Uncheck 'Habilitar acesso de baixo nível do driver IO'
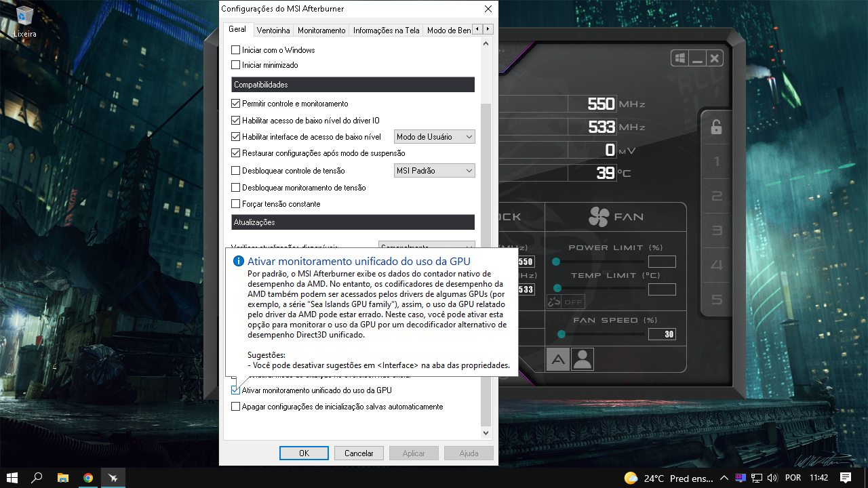Viewport: 868px width, 488px height. [236, 121]
